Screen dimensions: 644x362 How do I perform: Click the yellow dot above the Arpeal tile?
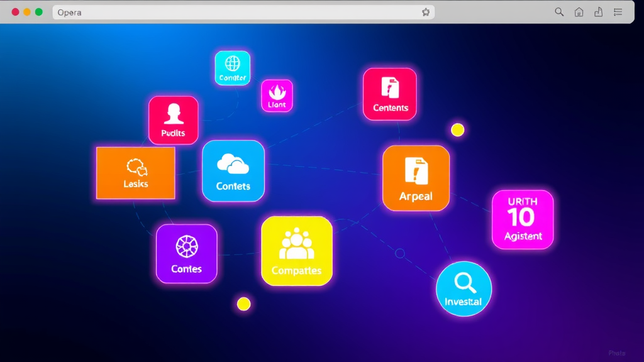point(458,129)
